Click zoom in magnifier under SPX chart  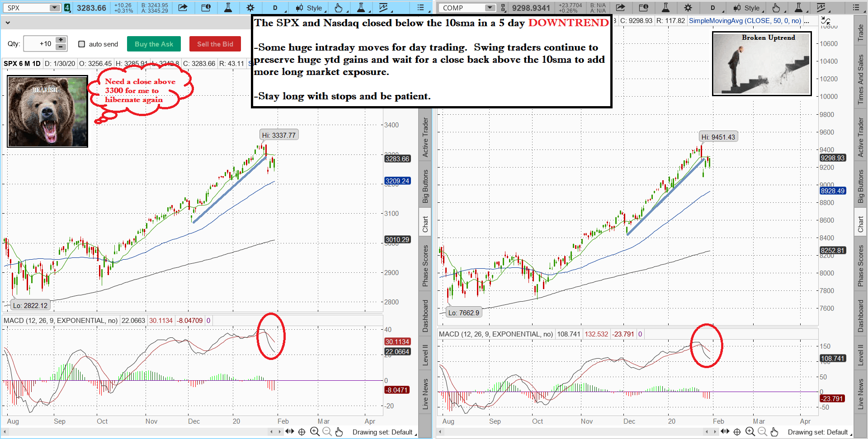point(315,432)
